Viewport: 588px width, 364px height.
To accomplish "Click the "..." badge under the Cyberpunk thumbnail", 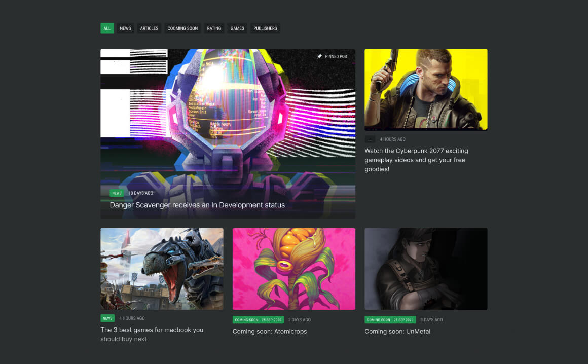I will tap(371, 139).
